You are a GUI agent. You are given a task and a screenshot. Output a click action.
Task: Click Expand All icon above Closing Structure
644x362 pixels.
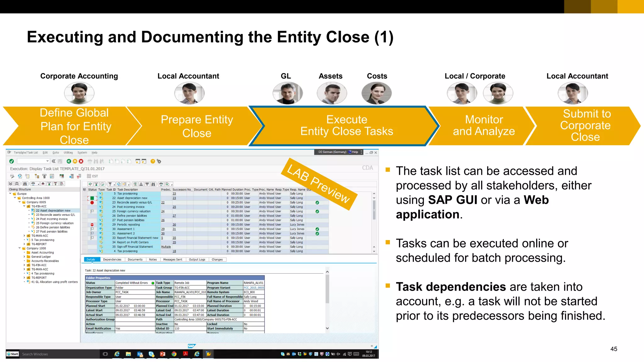(x=11, y=184)
